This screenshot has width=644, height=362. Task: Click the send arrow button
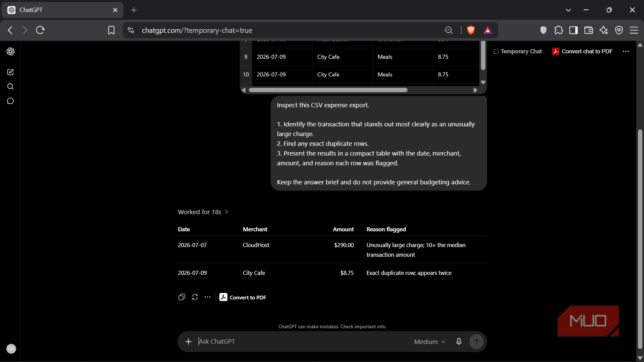point(476,341)
